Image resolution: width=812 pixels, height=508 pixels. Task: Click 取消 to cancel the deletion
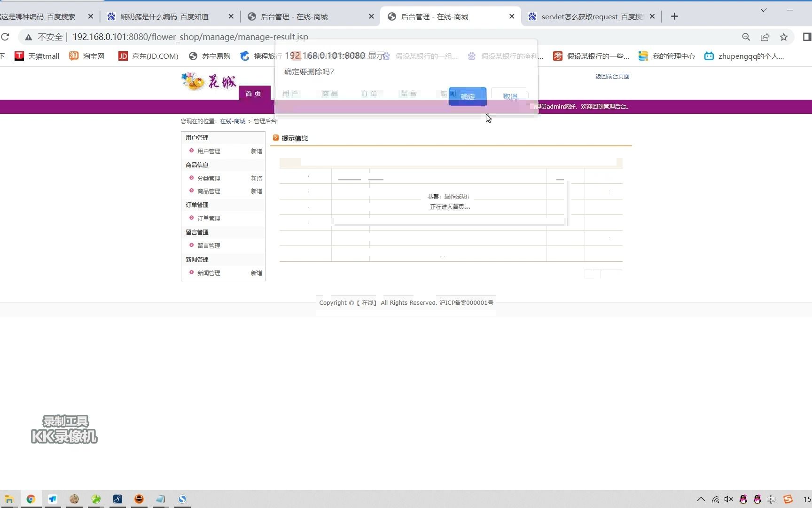510,96
